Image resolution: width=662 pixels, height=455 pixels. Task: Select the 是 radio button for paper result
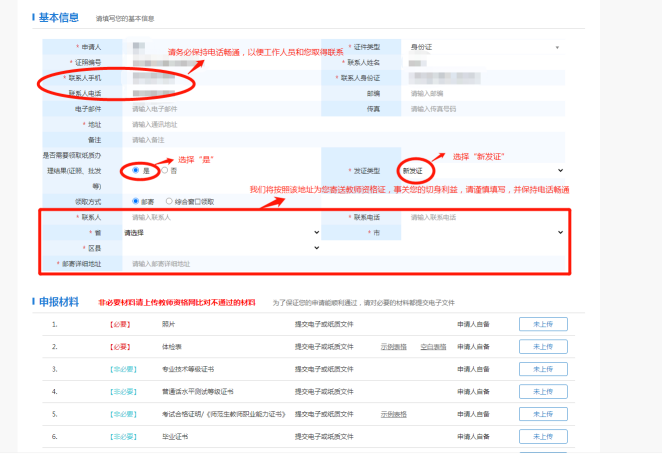[x=136, y=170]
